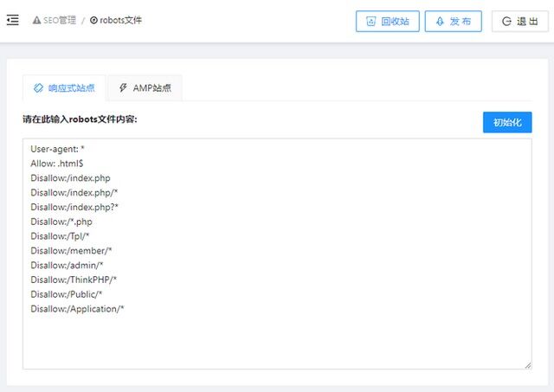The height and width of the screenshot is (392, 554).
Task: Collapse the sidebar with the menu fold icon
Action: 13,20
